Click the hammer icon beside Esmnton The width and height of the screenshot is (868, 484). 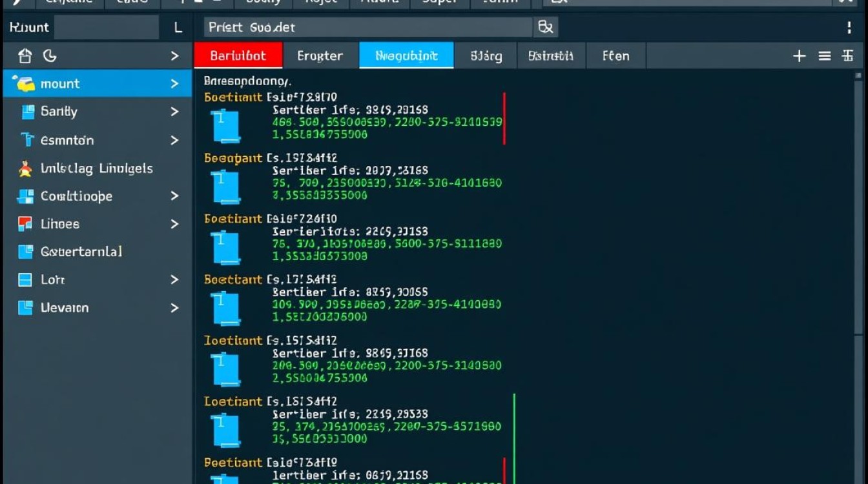[26, 139]
